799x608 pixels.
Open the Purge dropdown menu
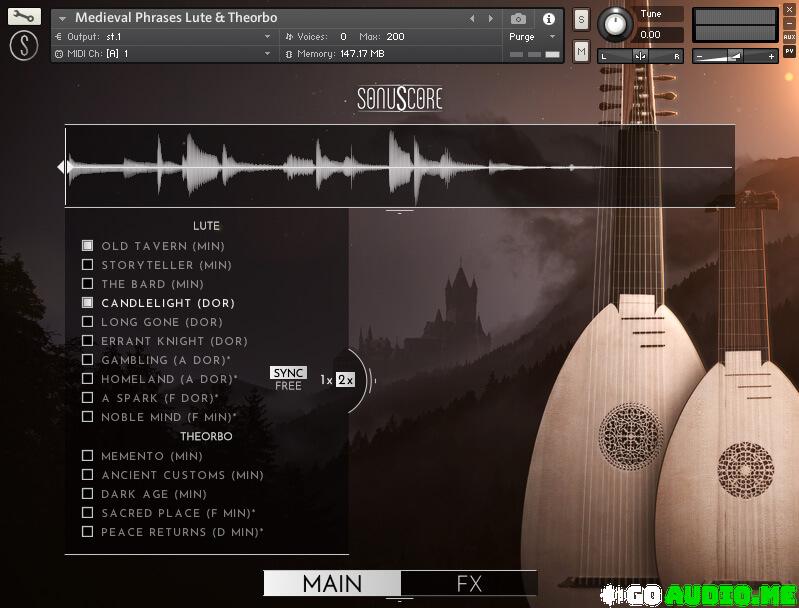pos(530,37)
